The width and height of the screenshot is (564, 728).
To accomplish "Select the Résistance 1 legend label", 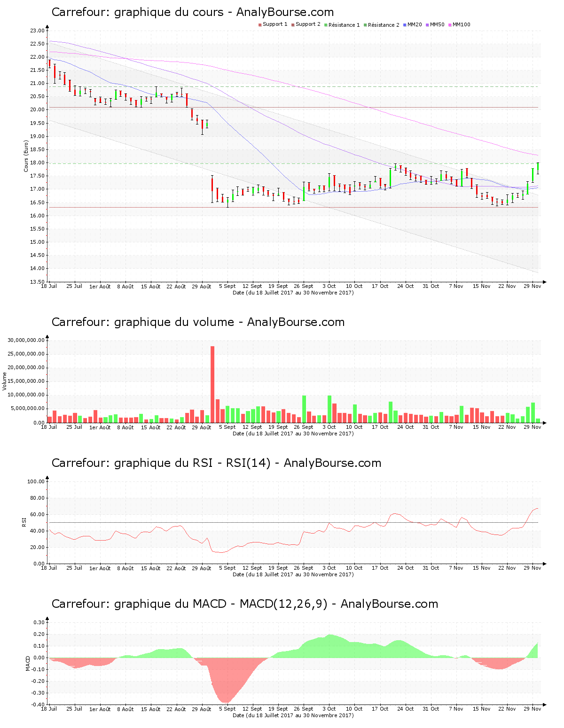I will [344, 25].
